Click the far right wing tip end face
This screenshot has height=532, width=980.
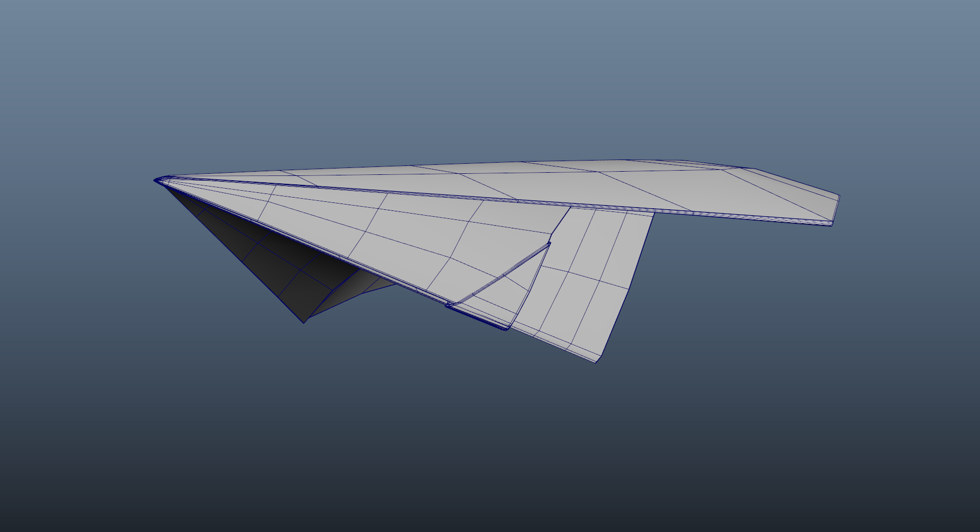click(x=836, y=210)
